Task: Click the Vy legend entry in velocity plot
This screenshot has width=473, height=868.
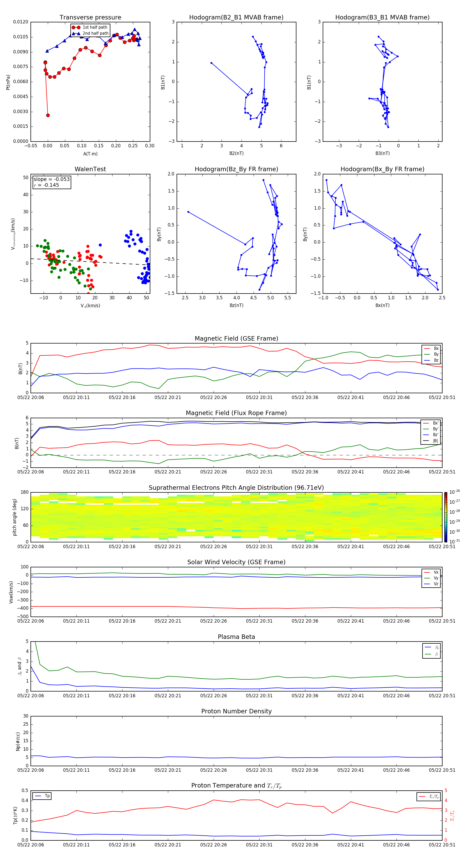Action: [431, 578]
